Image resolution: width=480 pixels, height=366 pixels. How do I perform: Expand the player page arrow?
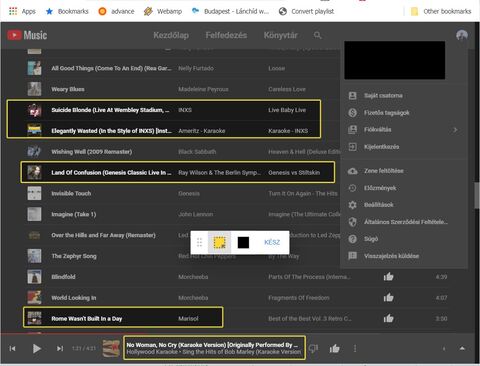(462, 349)
